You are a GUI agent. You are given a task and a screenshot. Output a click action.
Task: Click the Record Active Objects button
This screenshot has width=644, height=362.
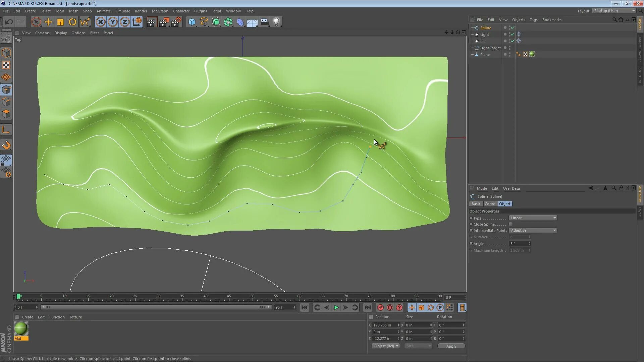click(x=380, y=307)
